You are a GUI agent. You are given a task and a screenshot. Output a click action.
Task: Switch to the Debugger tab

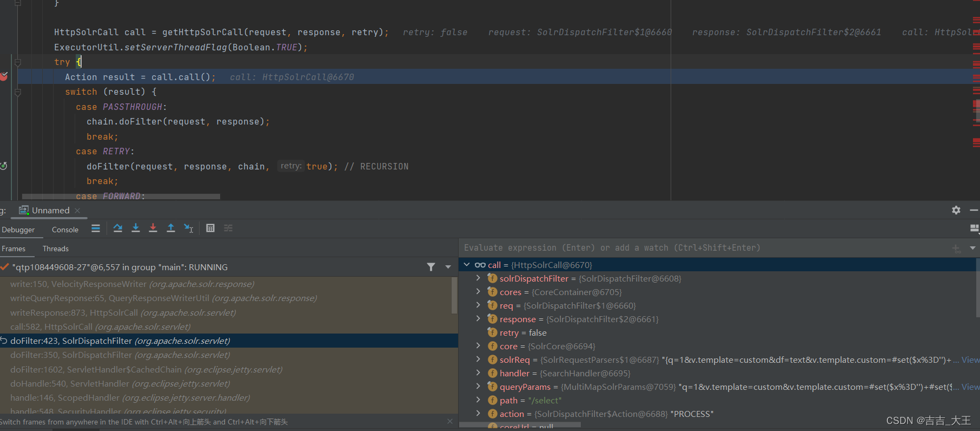point(18,230)
